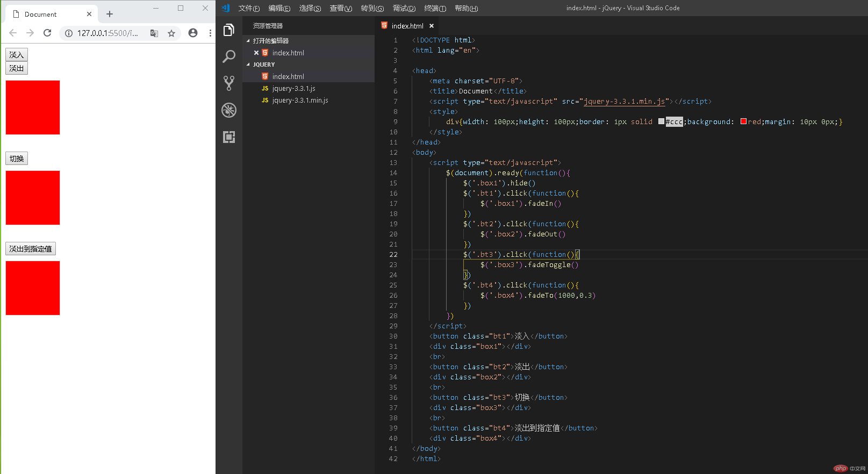Image resolution: width=868 pixels, height=474 pixels.
Task: Open Source Control view icon
Action: tap(229, 83)
